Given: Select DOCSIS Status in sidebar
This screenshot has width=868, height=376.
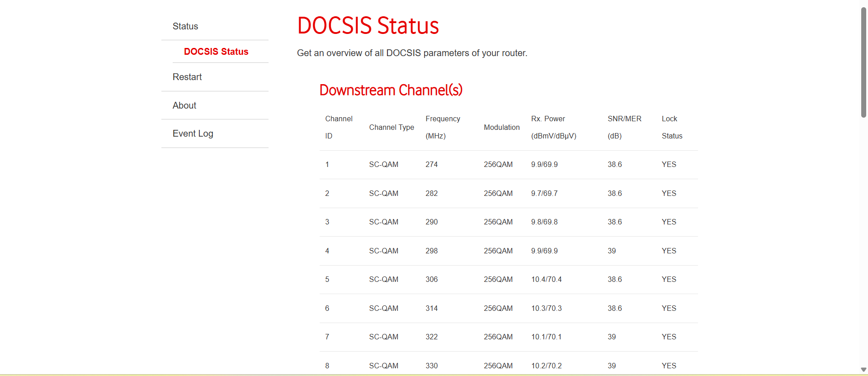Looking at the screenshot, I should click(x=216, y=52).
